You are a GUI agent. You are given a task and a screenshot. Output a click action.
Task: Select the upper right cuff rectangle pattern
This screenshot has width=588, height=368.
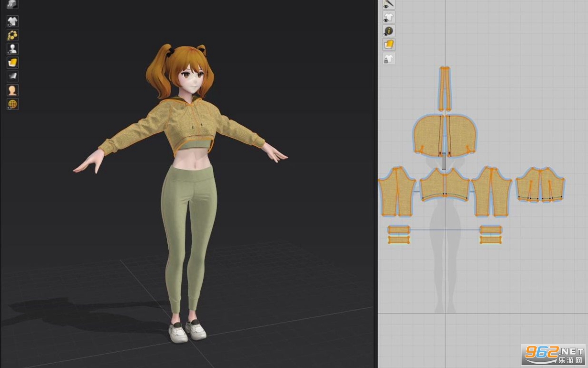(x=490, y=230)
